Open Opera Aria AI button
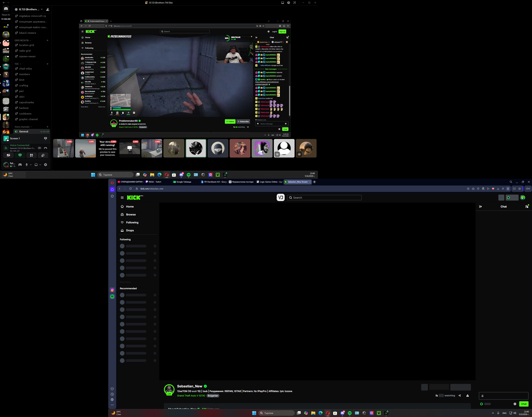The image size is (532, 417). (528, 189)
